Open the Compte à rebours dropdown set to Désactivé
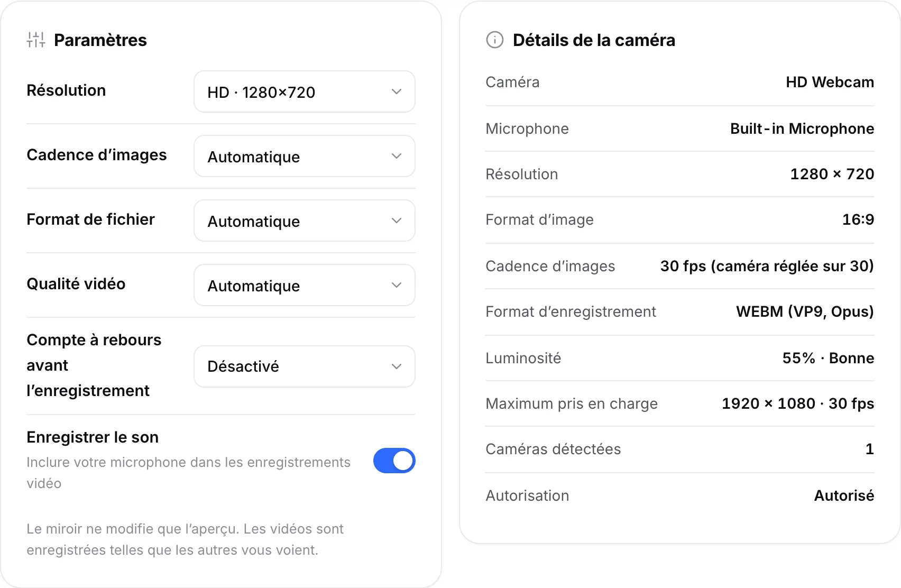The image size is (901, 588). pyautogui.click(x=305, y=366)
